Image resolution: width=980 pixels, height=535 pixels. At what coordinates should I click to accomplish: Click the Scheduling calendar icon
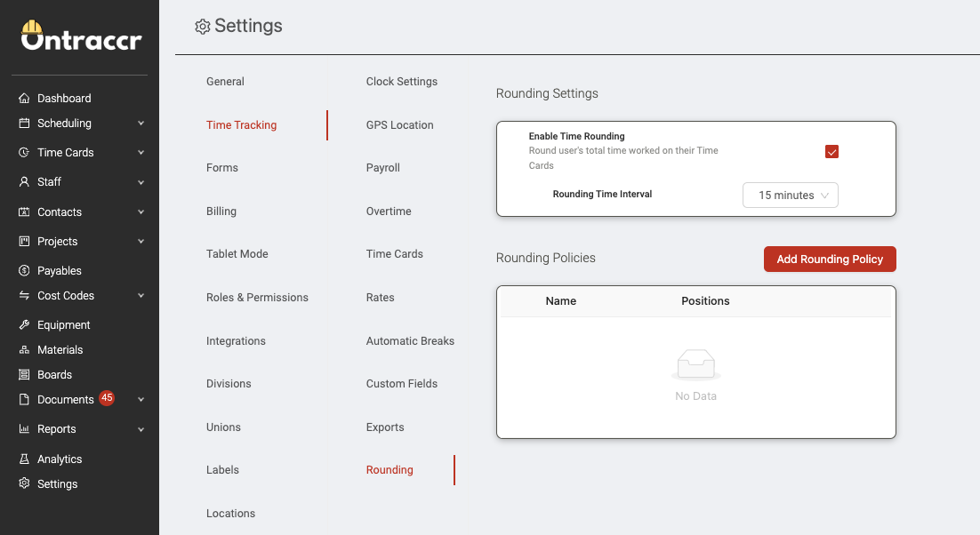pyautogui.click(x=24, y=123)
